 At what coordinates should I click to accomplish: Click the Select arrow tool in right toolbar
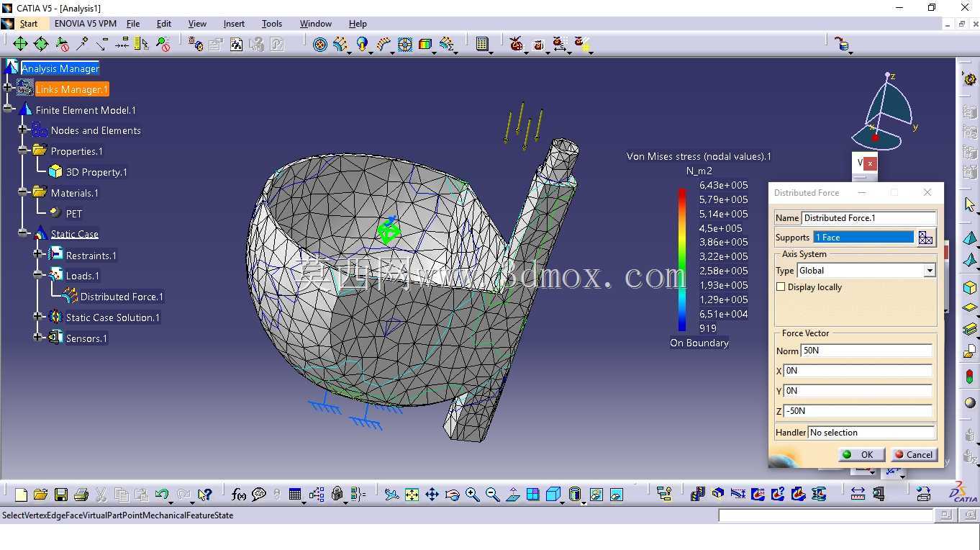(x=969, y=205)
